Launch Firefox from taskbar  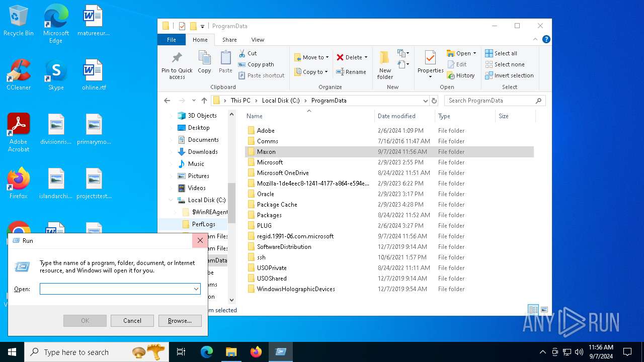pyautogui.click(x=256, y=352)
